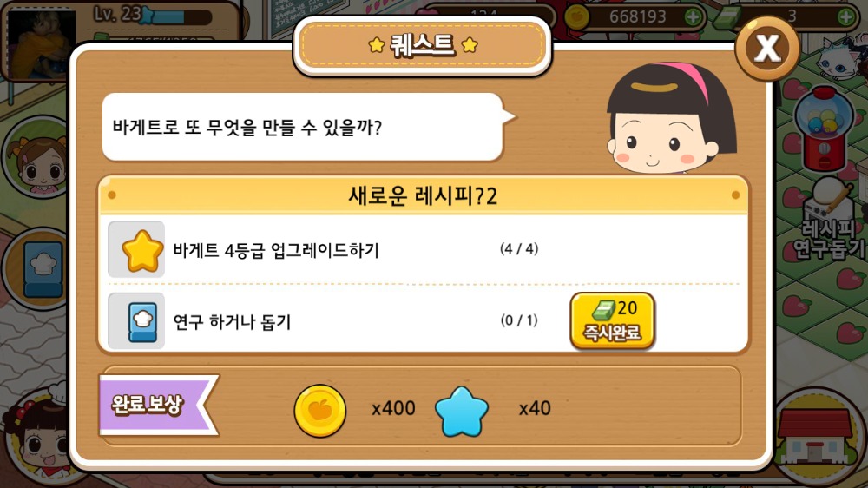This screenshot has height=488, width=868.
Task: Close the quest dialog with X button
Action: point(767,48)
